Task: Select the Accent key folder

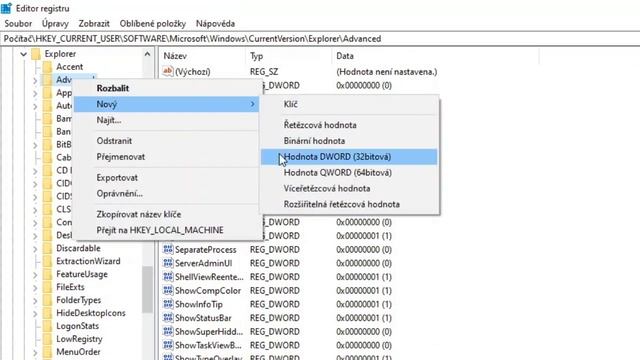Action: pyautogui.click(x=69, y=67)
